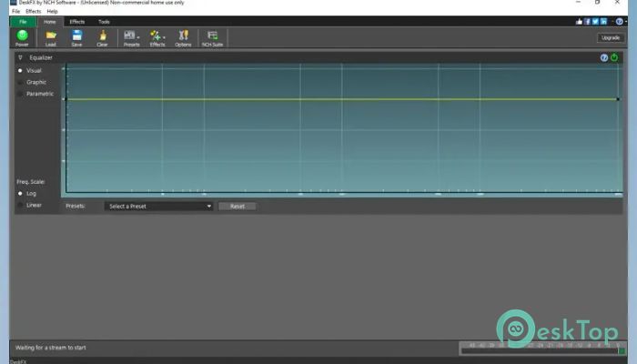Screen dimensions: 637x364
Task: Open the Effects menu in menu bar
Action: 34,11
